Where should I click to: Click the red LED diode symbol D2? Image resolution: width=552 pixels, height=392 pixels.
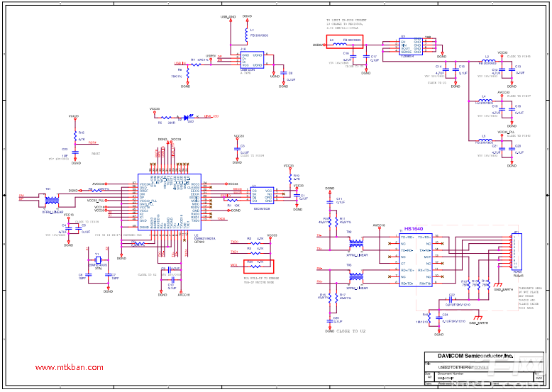tap(187, 118)
